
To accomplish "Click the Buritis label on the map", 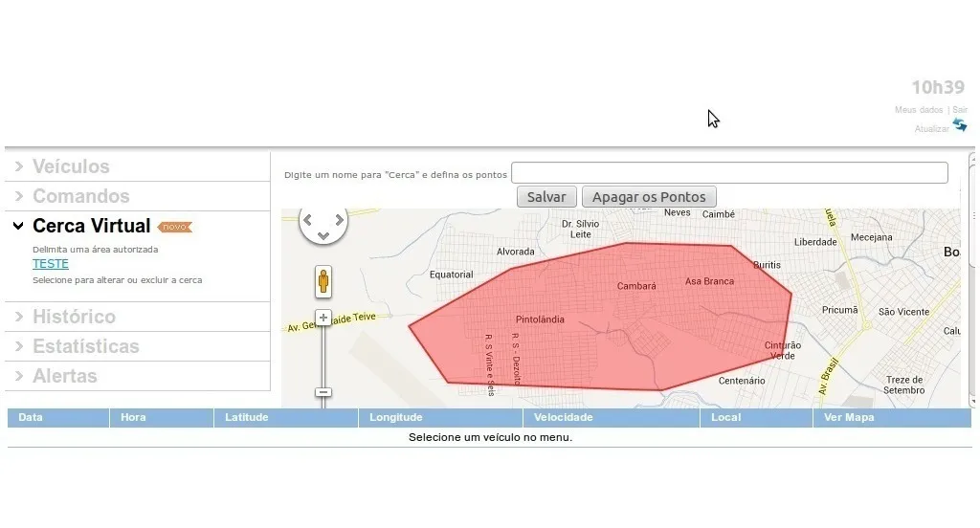I will pyautogui.click(x=767, y=265).
